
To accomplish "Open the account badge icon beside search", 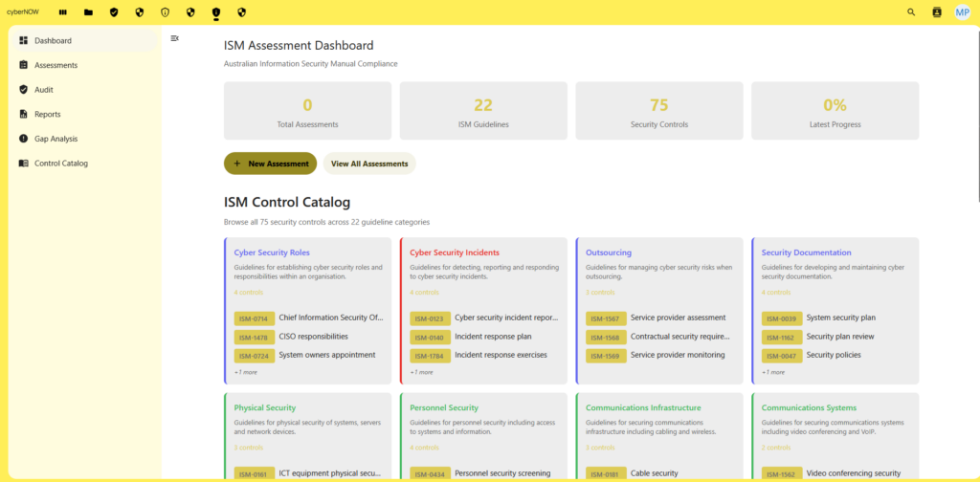I will tap(937, 12).
